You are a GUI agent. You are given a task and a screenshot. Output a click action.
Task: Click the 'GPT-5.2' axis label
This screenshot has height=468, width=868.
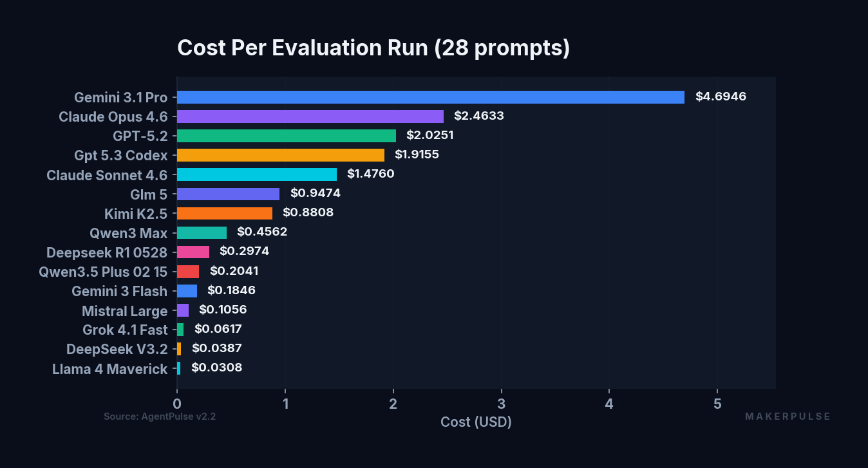[140, 136]
